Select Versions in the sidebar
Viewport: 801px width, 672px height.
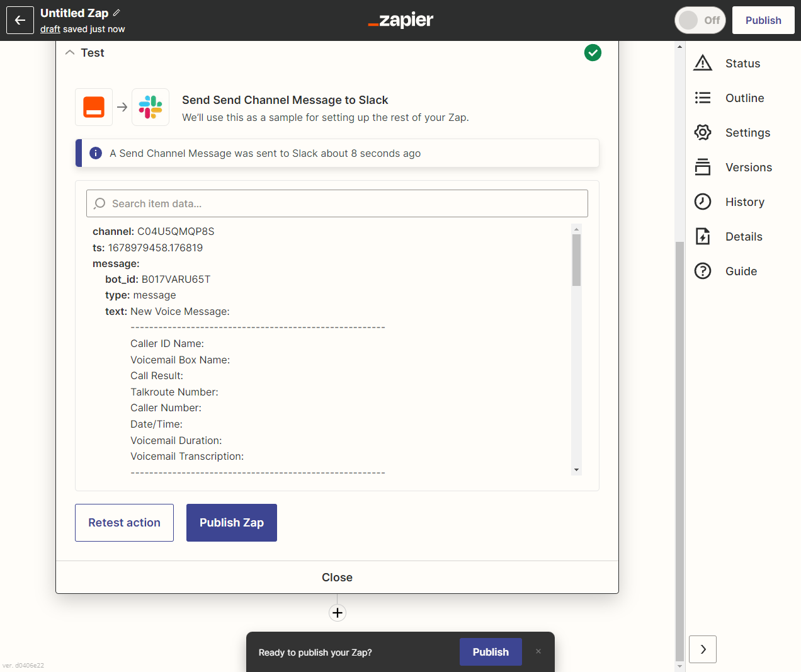click(x=749, y=167)
